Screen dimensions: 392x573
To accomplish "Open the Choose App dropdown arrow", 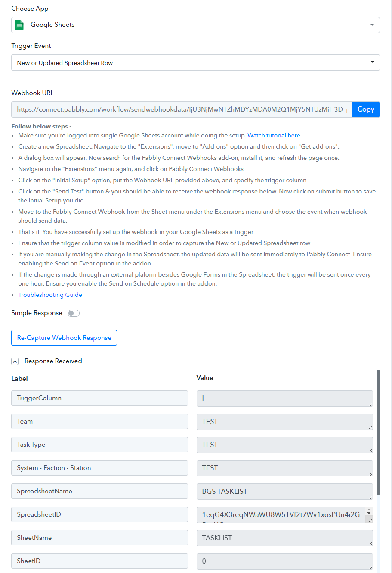I will [372, 25].
